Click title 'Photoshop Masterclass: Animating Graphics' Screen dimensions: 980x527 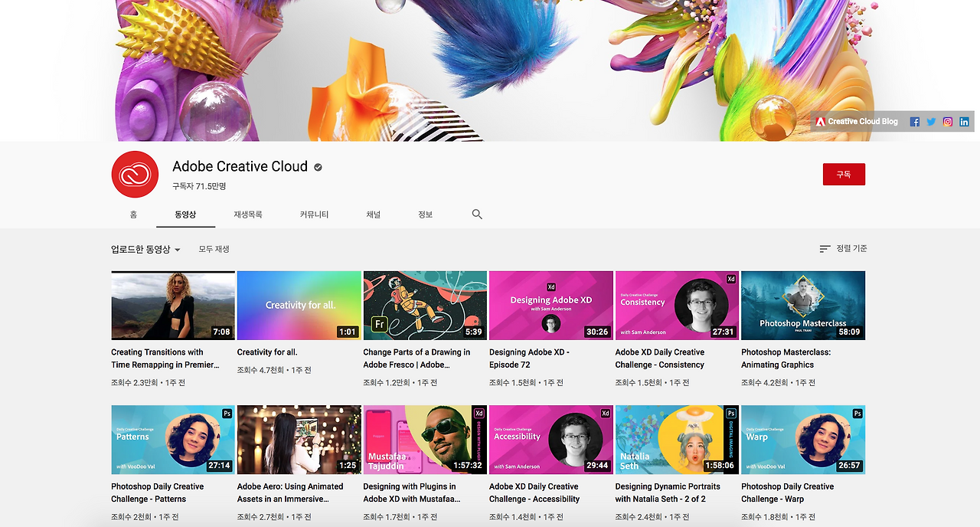tap(786, 358)
